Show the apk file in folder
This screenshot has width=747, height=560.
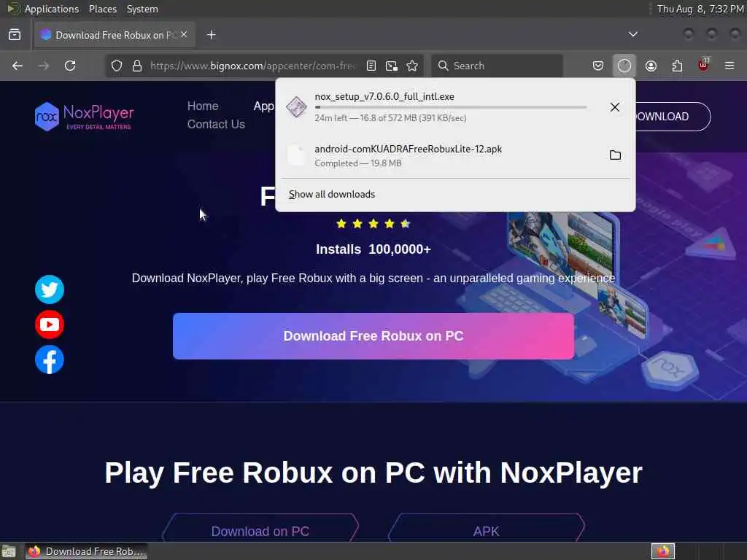[615, 155]
